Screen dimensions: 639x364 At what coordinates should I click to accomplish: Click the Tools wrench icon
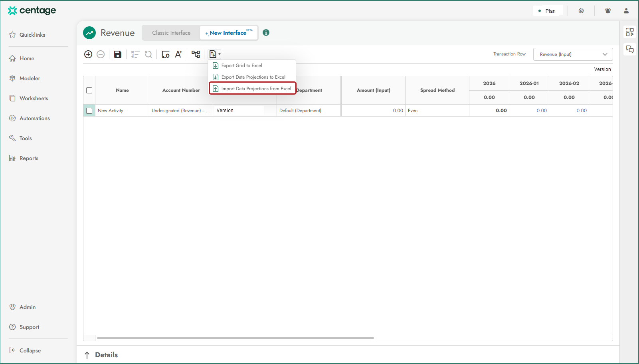click(x=12, y=138)
